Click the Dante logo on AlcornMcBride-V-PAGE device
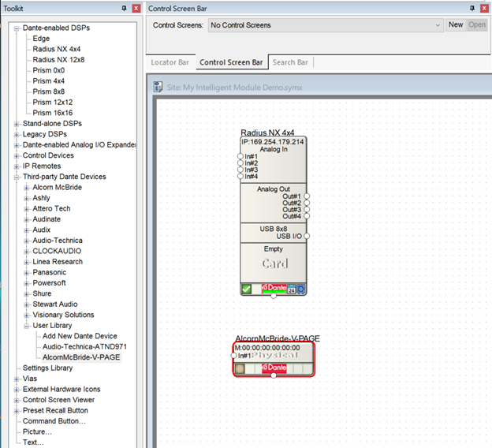Screen dimensions: 492x448 274,368
